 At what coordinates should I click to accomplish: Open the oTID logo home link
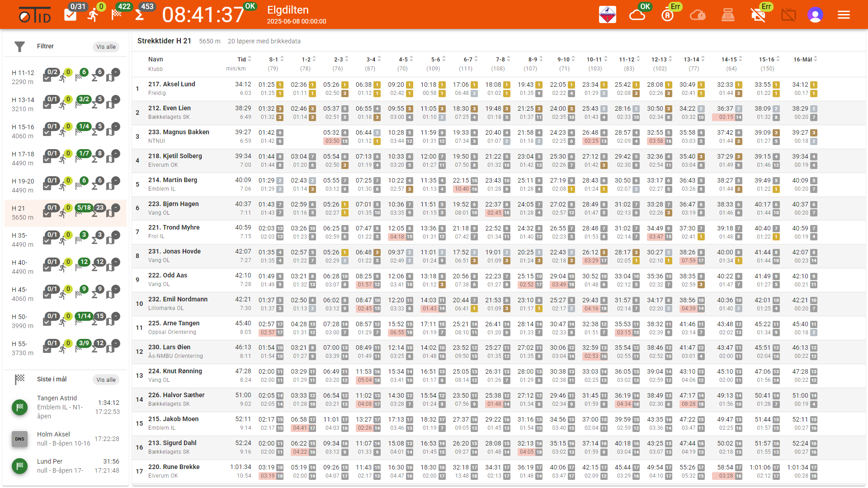pos(35,16)
